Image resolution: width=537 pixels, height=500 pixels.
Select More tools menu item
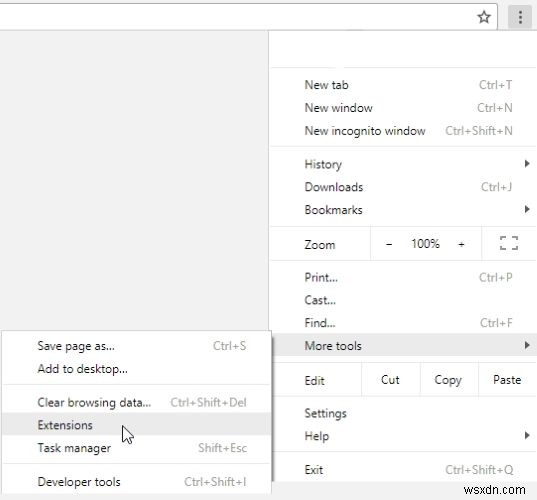point(404,345)
